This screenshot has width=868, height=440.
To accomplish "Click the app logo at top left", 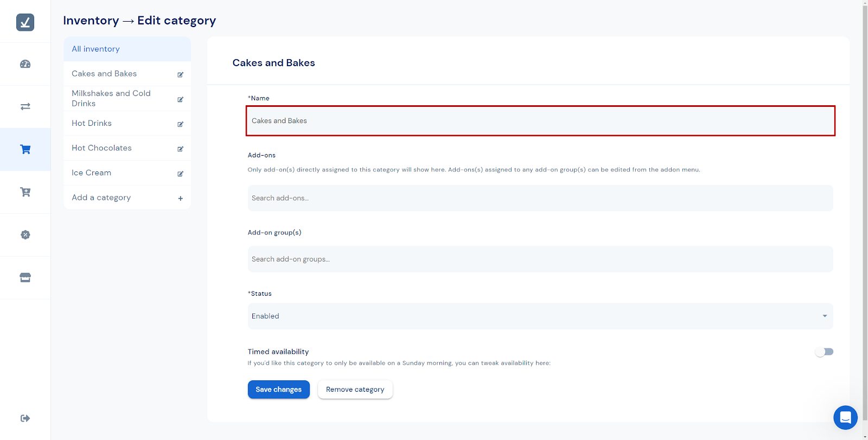I will click(x=25, y=22).
